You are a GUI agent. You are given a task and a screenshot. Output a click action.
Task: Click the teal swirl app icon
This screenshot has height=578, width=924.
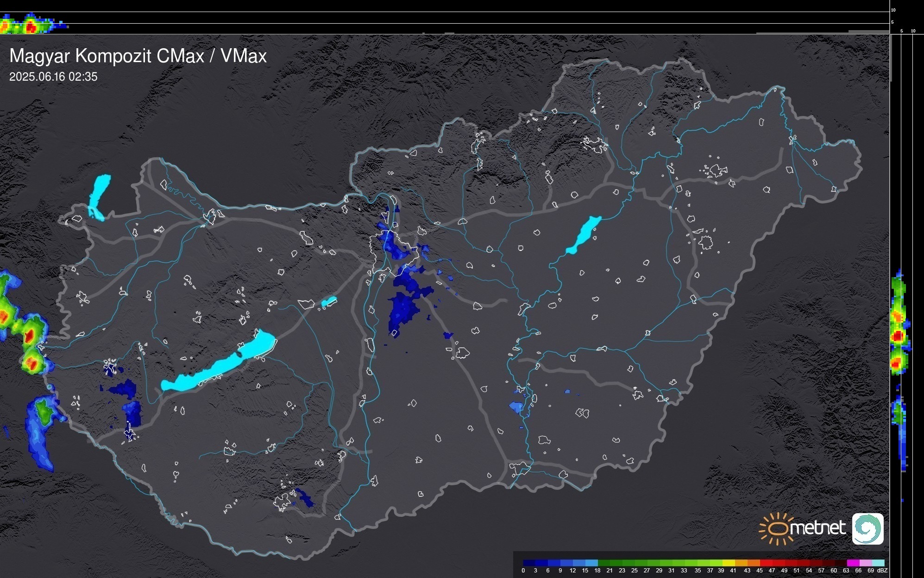[867, 528]
